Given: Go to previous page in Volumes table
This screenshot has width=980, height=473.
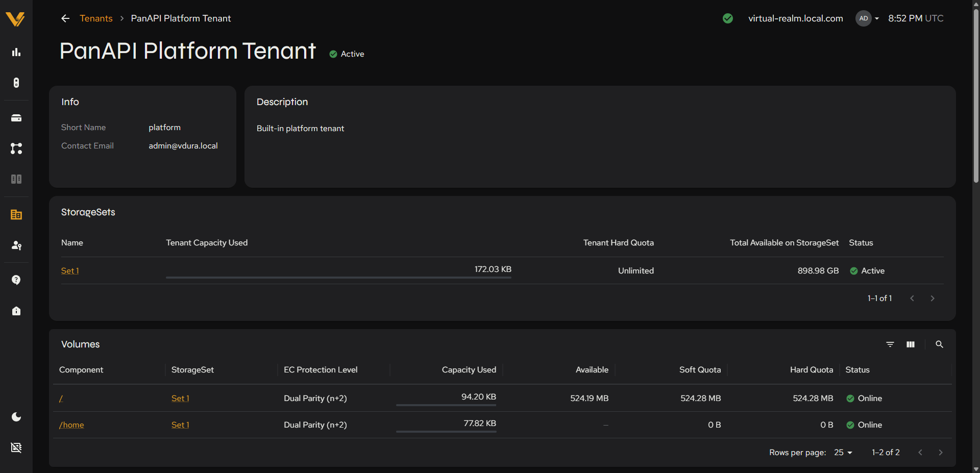Looking at the screenshot, I should click(920, 453).
